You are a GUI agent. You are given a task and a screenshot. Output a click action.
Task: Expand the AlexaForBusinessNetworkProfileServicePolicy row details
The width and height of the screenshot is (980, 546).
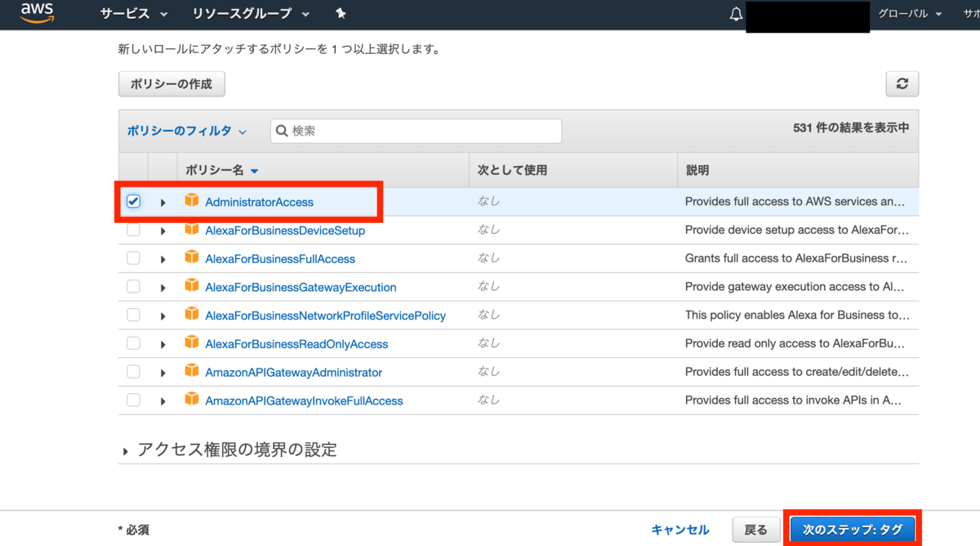[x=163, y=316]
